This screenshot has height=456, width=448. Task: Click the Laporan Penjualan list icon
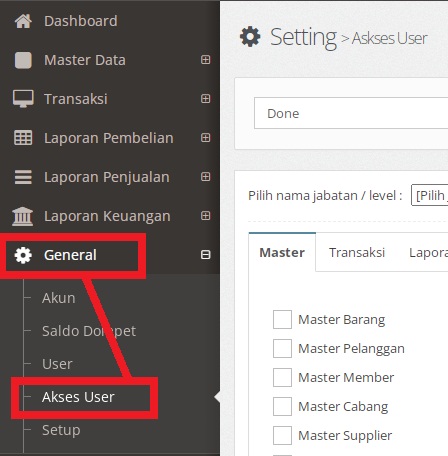pyautogui.click(x=23, y=177)
